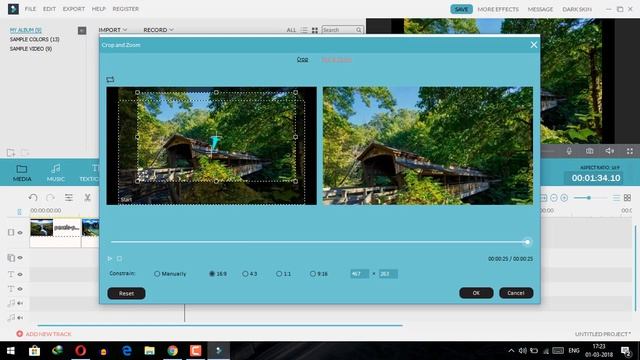Switch timeline to the storyboard grid icon
The width and height of the screenshot is (640, 360).
[627, 198]
